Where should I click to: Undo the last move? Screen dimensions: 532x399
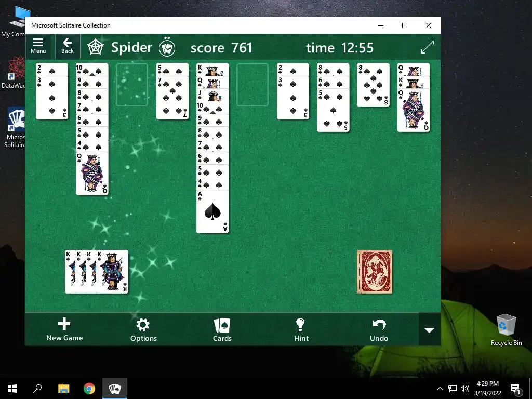[379, 329]
